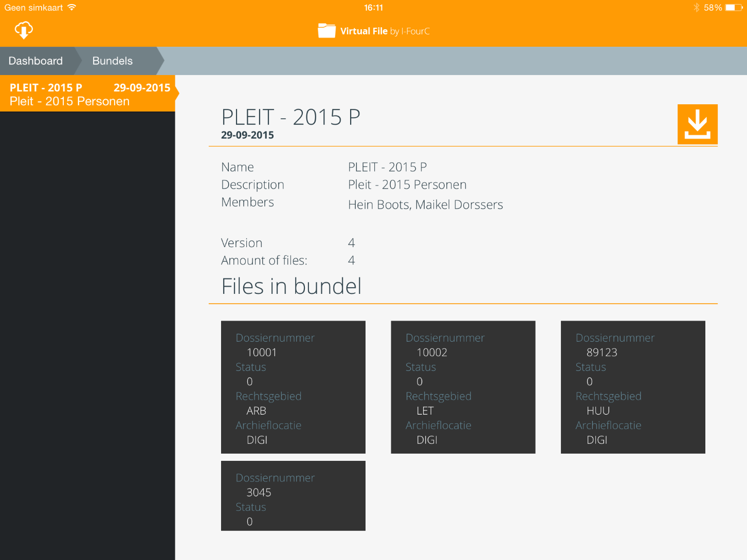Tap description Pleit - 2015 Personen in details
Viewport: 747px width, 560px height.
coord(407,184)
